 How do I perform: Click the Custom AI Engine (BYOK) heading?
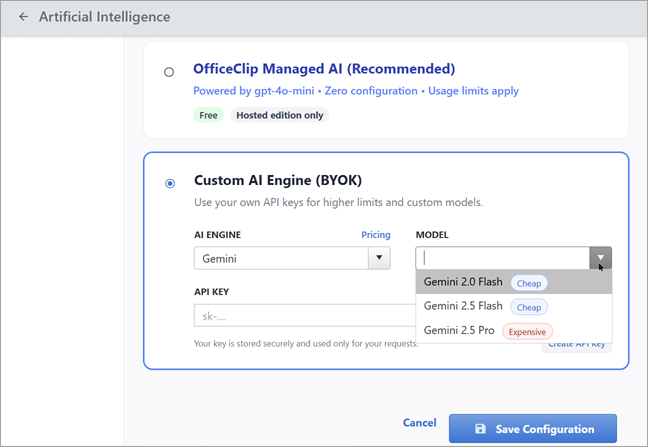click(x=278, y=180)
